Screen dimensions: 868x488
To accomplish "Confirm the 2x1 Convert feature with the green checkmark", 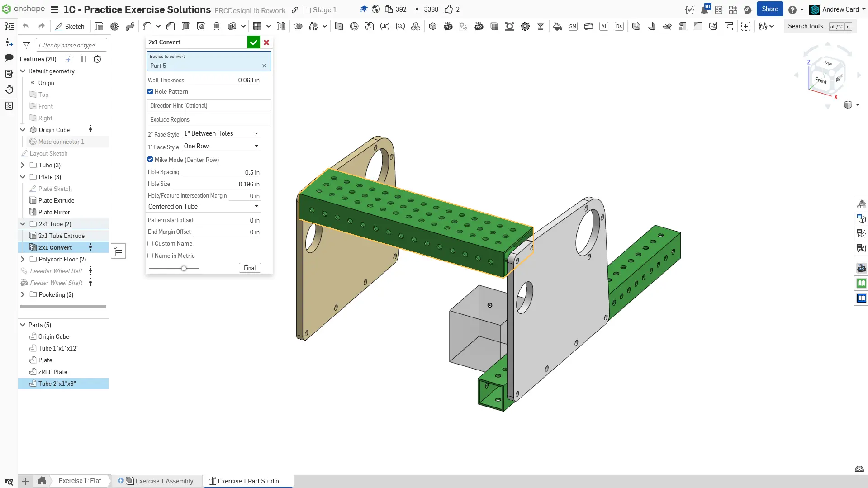I will 253,42.
